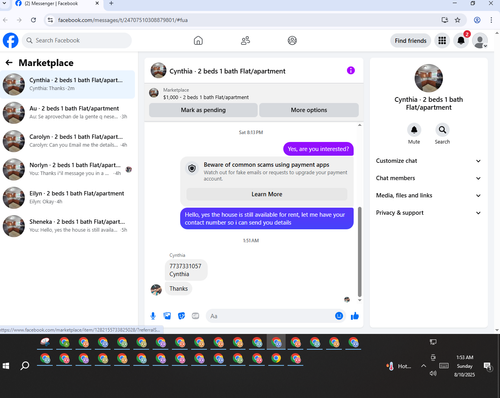Show hidden system tray icons
The width and height of the screenshot is (500, 398).
423,366
